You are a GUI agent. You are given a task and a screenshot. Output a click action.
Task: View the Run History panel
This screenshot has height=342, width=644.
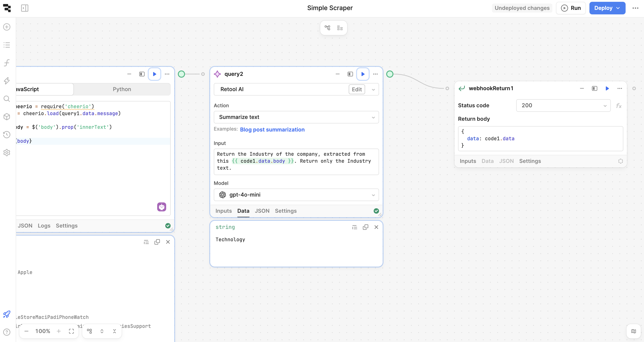(x=7, y=134)
